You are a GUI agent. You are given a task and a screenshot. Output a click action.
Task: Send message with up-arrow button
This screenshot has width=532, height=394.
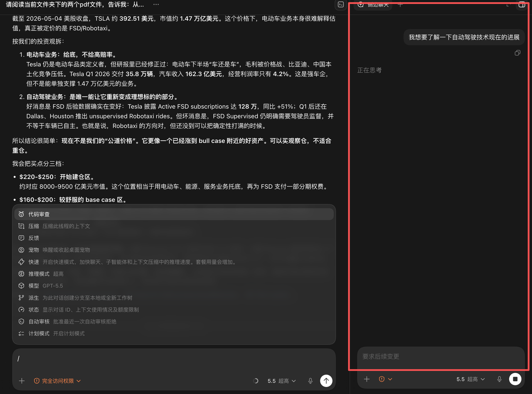[326, 381]
